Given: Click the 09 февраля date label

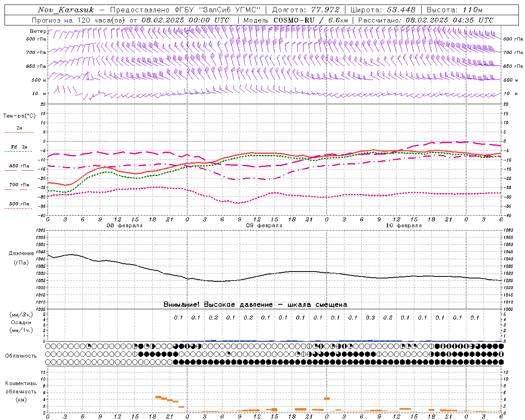Looking at the screenshot, I should point(264,226).
